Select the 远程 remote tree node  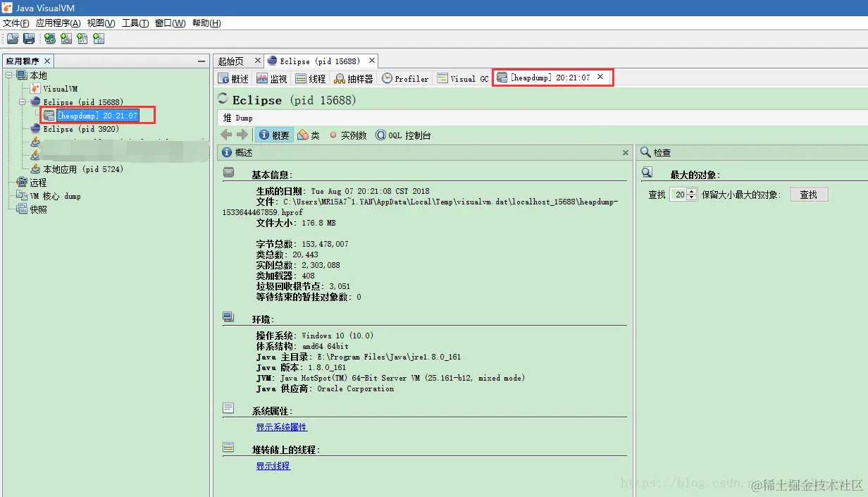click(38, 183)
